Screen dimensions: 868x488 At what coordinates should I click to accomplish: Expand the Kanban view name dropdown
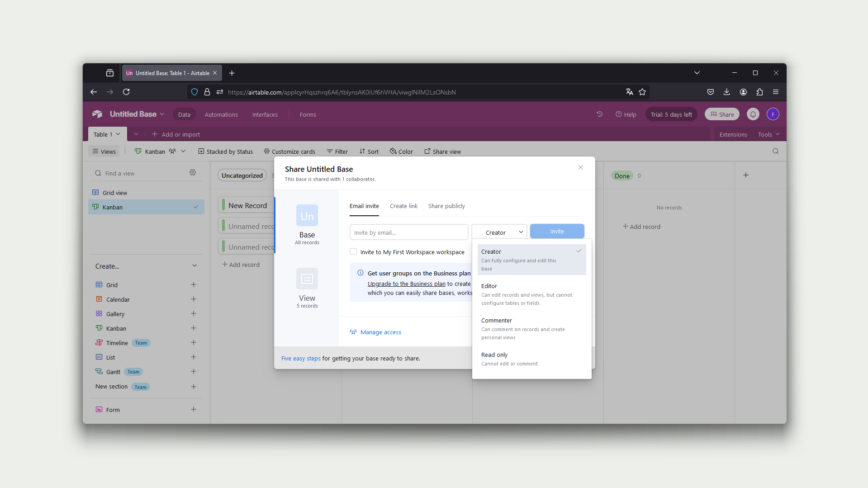[183, 152]
